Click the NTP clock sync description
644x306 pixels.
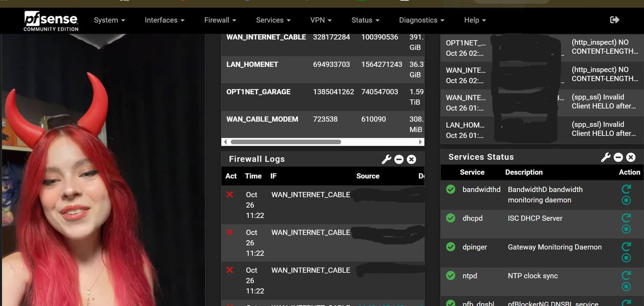533,275
